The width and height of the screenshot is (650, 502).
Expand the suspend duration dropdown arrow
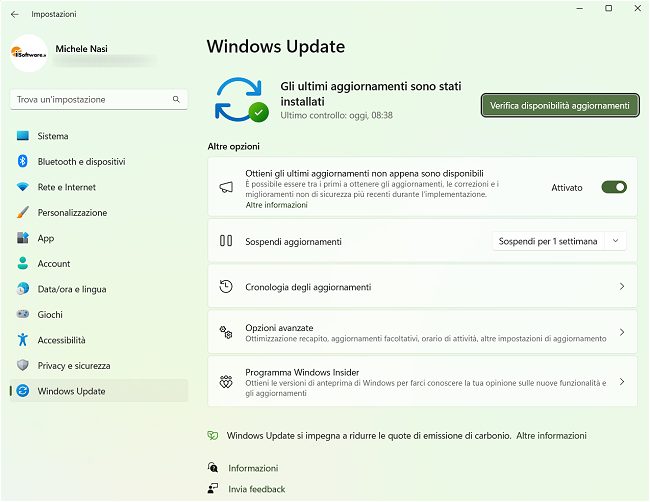click(616, 241)
